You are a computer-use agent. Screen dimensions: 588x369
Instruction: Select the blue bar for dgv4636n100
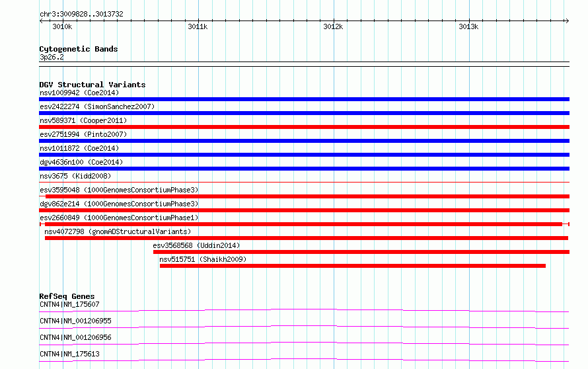click(304, 169)
